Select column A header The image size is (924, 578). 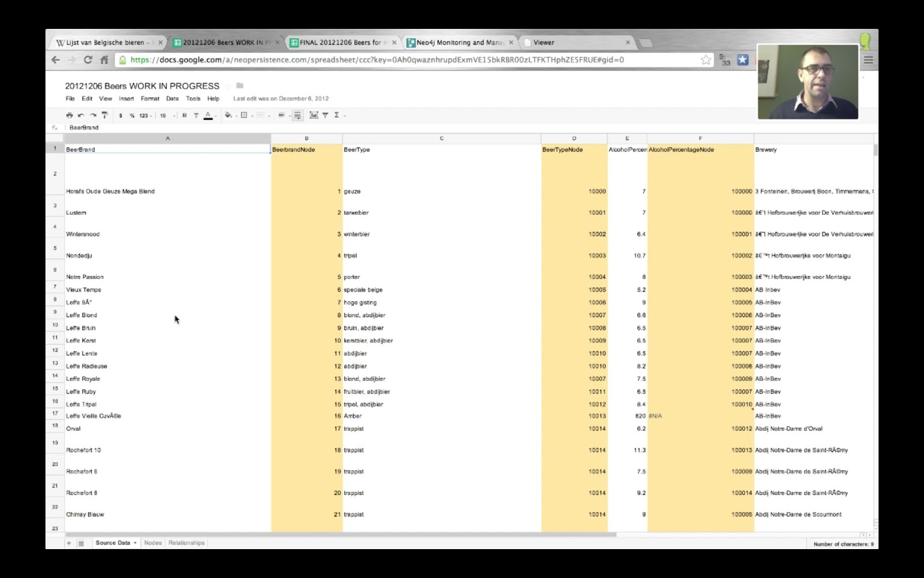click(x=167, y=139)
